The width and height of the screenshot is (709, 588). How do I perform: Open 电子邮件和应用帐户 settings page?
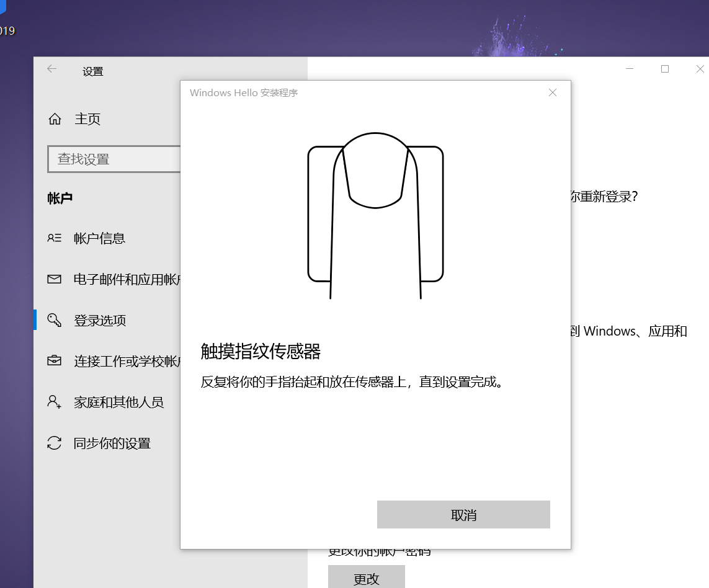[127, 280]
